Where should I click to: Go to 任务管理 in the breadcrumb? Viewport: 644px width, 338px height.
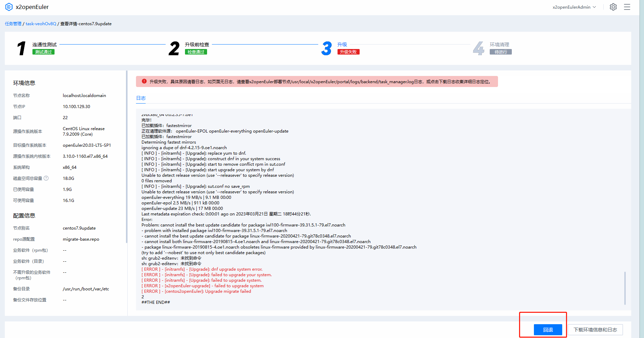click(x=13, y=24)
